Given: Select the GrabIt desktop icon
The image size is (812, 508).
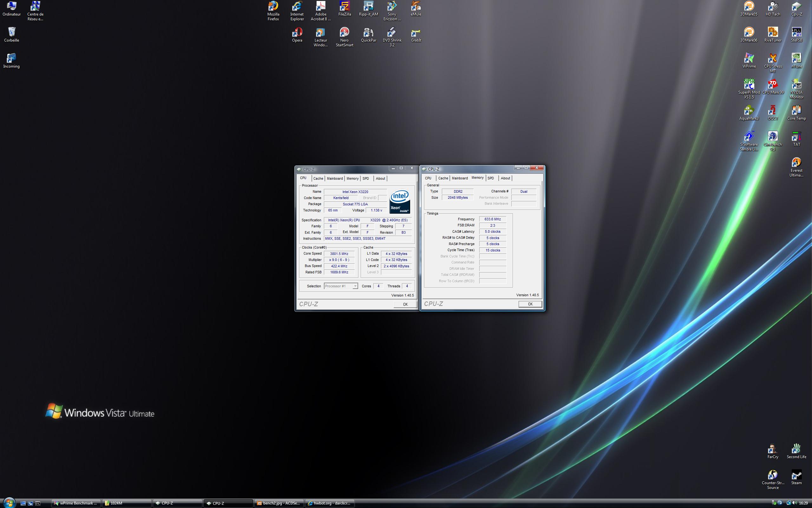Looking at the screenshot, I should tap(416, 35).
